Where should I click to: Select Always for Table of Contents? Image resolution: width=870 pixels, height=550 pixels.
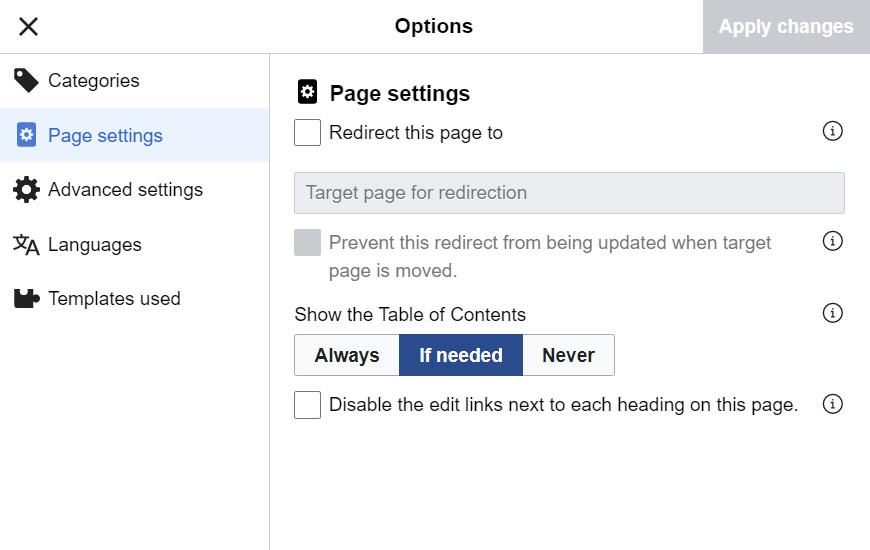pyautogui.click(x=347, y=355)
